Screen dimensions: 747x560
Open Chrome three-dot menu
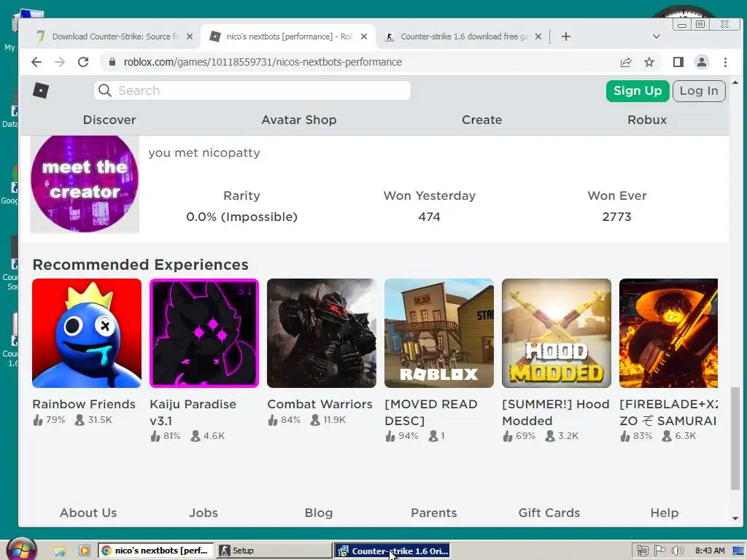[x=725, y=62]
